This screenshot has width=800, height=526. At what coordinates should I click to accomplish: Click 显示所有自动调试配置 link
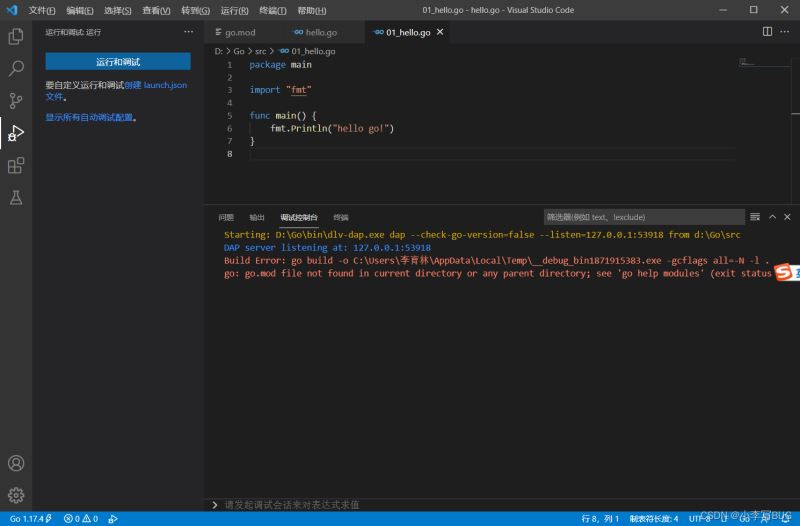89,117
